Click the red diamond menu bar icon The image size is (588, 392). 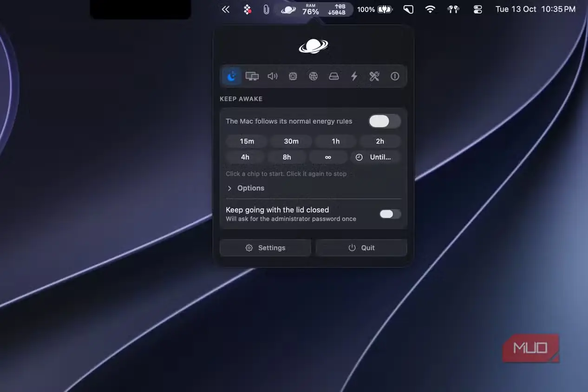click(x=248, y=9)
